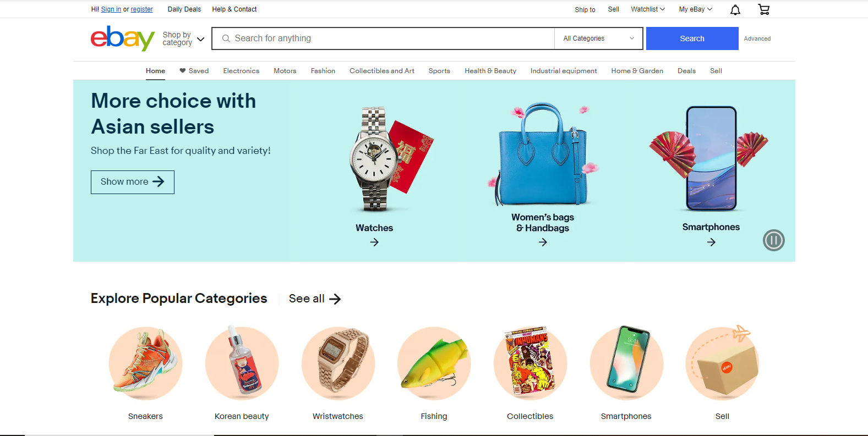This screenshot has width=868, height=436.
Task: Open the Saved heart tab
Action: click(194, 71)
